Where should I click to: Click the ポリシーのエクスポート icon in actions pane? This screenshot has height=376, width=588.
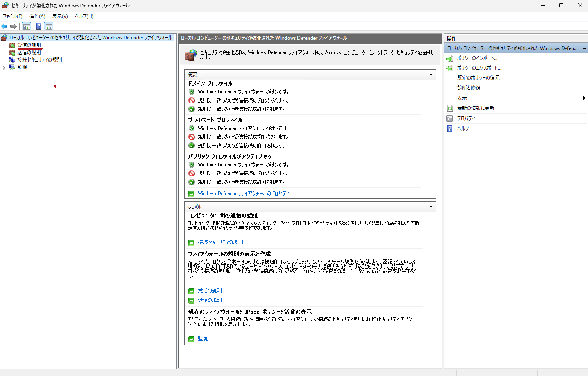[x=450, y=68]
